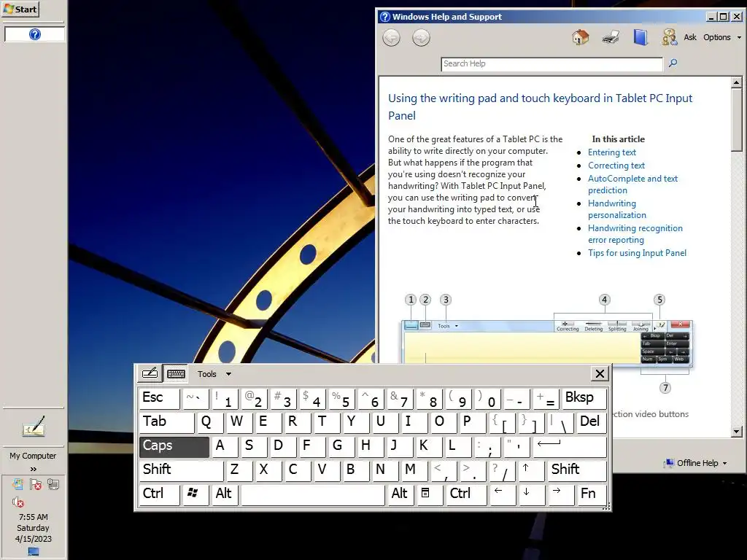Click the network monitor icon below the date
The width and height of the screenshot is (747, 560).
pyautogui.click(x=34, y=551)
